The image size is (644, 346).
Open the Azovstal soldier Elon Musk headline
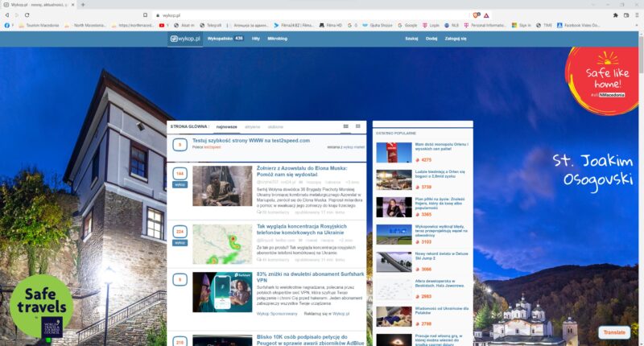302,171
